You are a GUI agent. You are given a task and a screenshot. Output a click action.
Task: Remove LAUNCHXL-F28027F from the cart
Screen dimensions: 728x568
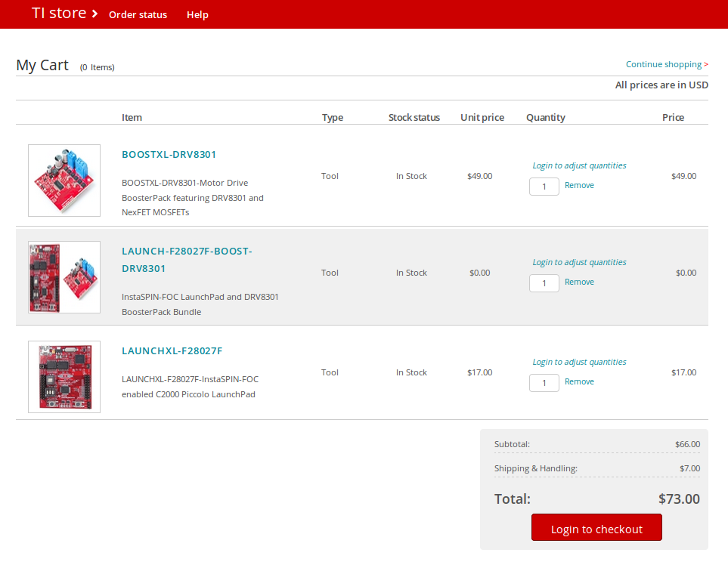[x=579, y=381]
